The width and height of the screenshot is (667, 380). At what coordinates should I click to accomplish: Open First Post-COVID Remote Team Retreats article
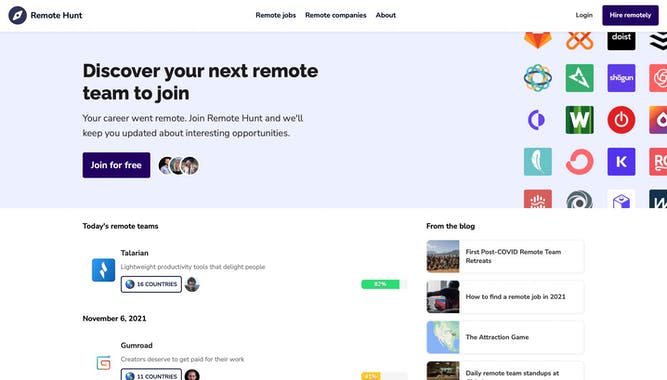505,256
